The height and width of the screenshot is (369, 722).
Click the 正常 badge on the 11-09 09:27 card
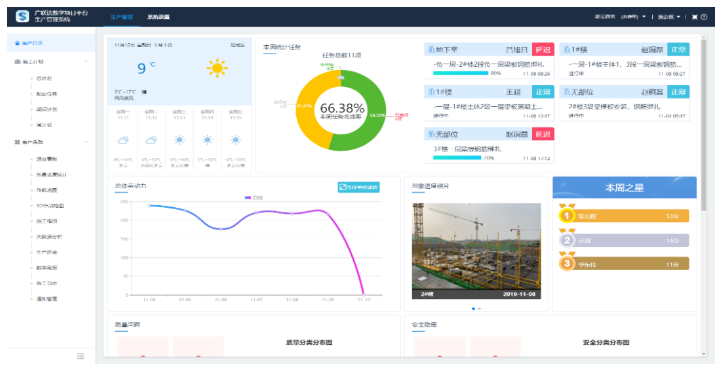678,49
